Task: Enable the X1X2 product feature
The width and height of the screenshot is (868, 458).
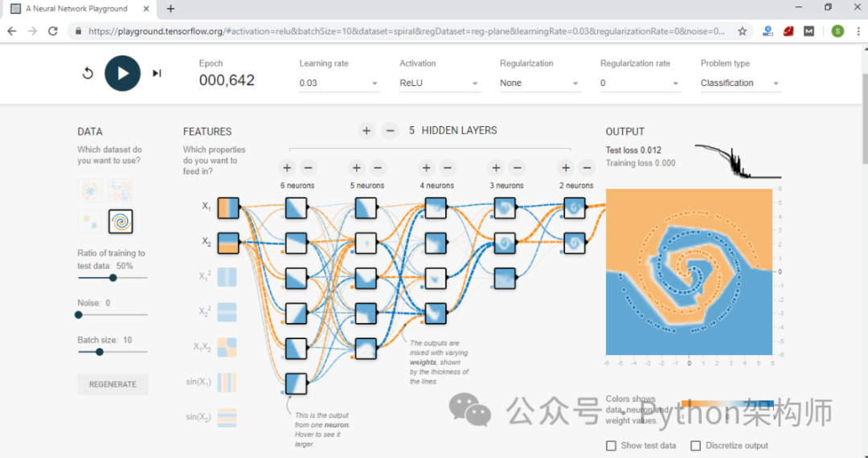Action: pyautogui.click(x=227, y=347)
